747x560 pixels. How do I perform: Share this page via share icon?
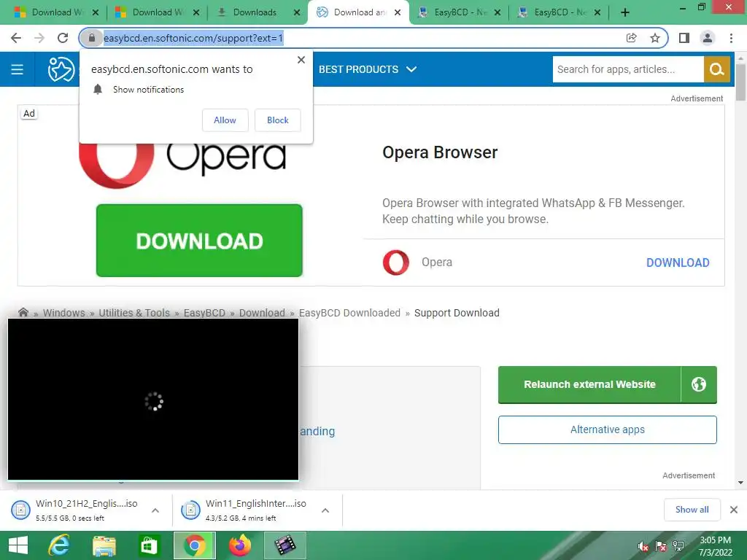point(631,38)
